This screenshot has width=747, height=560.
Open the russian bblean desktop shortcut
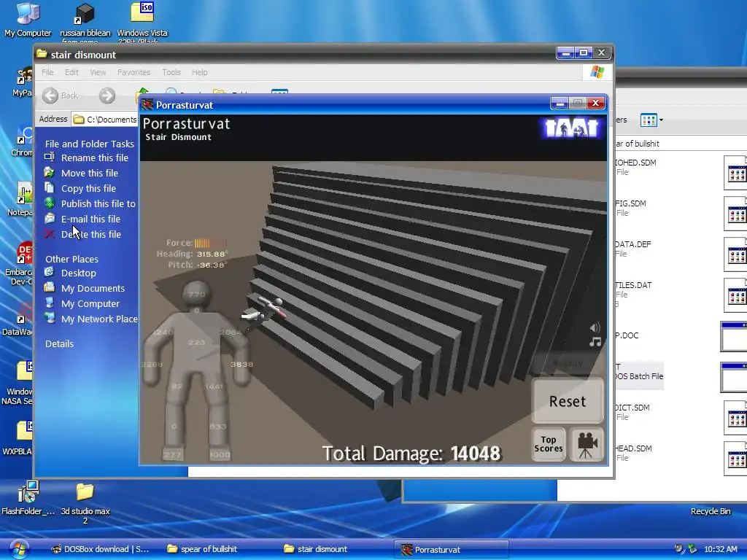[85, 21]
